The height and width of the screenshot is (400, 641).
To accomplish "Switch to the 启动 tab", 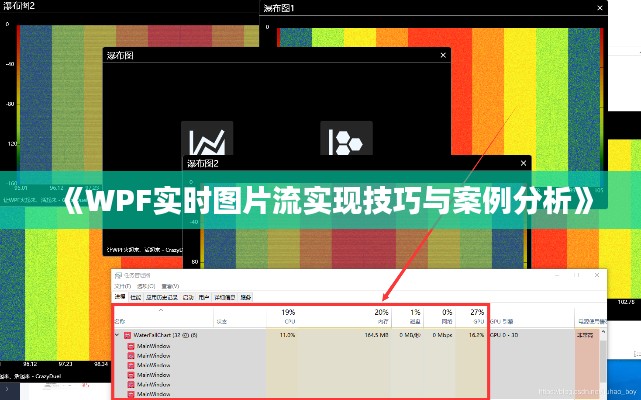I will click(188, 297).
